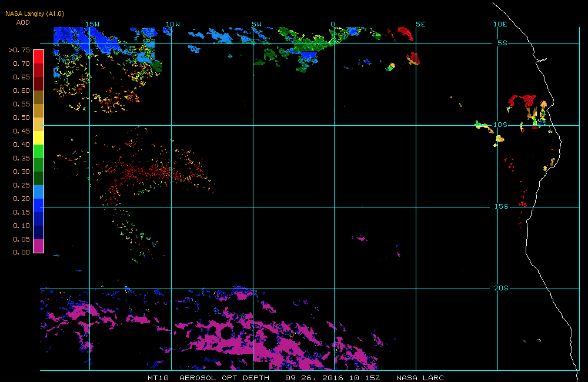Viewport: 588px width, 382px height.
Task: Click the 'AEROSOL OPT DEPTH' caption
Action: coord(224,378)
